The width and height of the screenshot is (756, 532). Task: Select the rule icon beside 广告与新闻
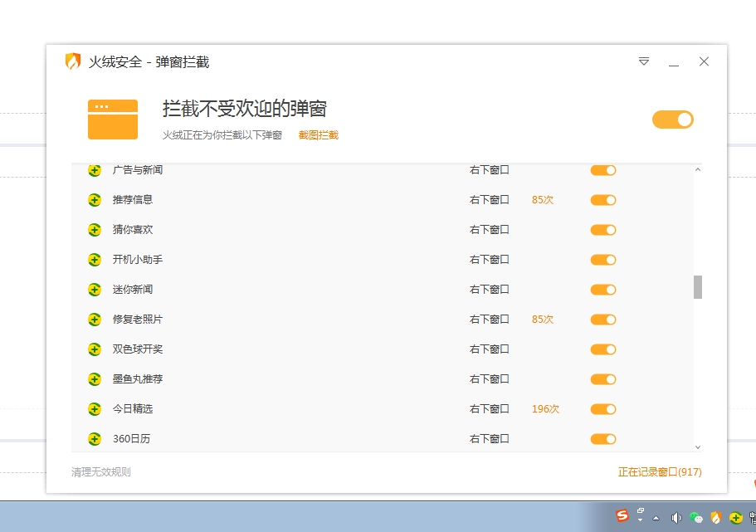click(94, 170)
